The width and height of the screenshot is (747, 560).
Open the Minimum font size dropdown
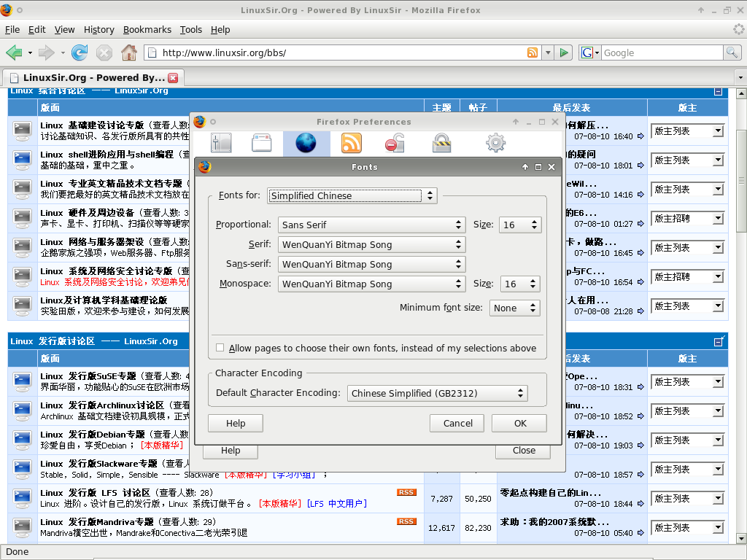pos(514,308)
